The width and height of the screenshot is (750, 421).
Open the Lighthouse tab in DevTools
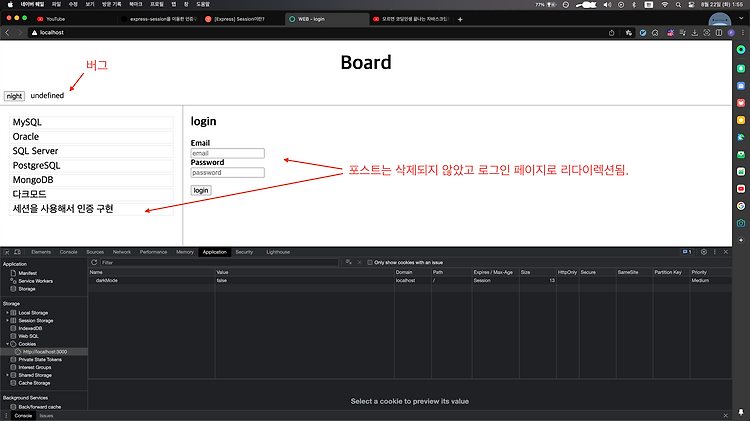coord(278,252)
